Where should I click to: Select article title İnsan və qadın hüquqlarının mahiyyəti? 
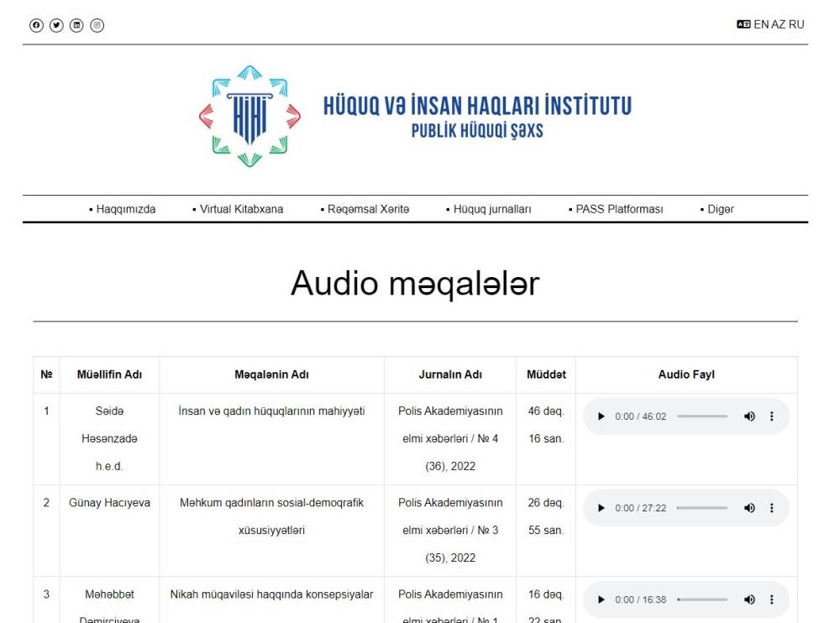click(271, 411)
